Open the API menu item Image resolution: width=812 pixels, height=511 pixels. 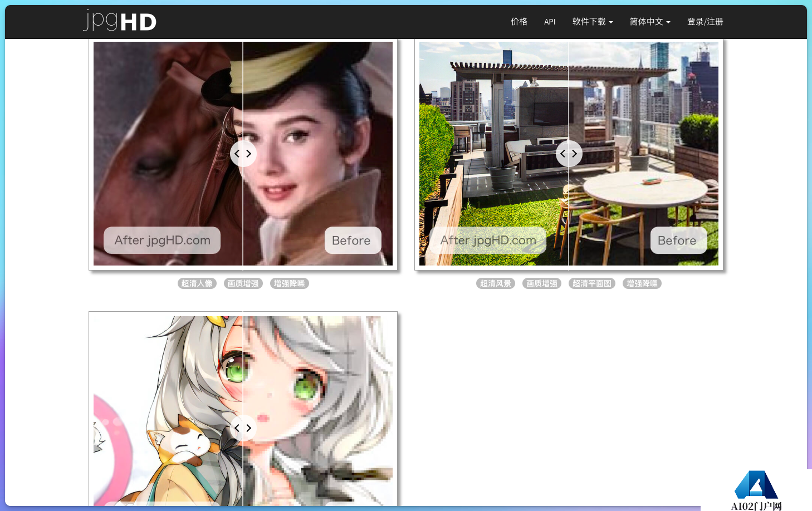pos(550,22)
